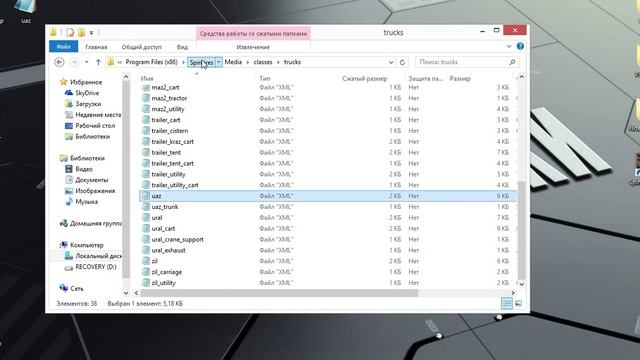Switch to large icons view in status bar
The height and width of the screenshot is (360, 640).
[518, 303]
